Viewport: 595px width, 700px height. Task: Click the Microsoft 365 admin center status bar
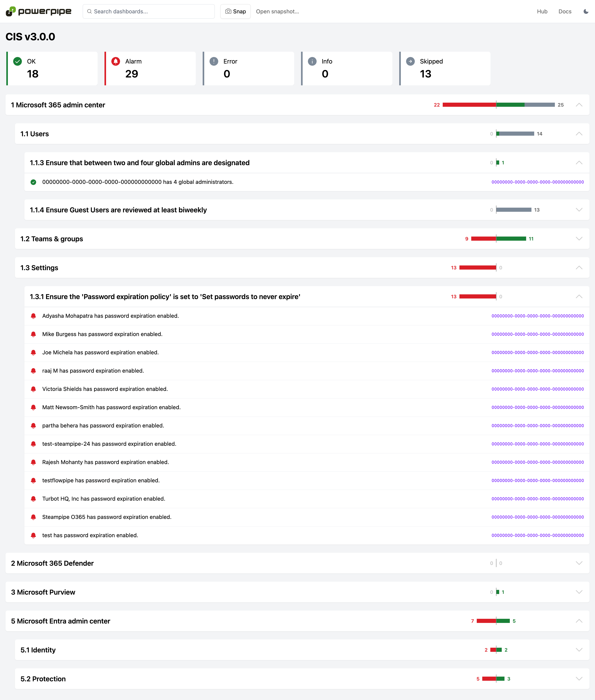click(499, 105)
